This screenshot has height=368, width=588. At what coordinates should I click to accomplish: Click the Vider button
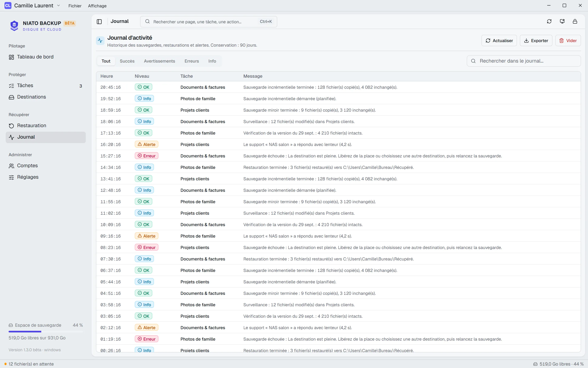coord(568,41)
